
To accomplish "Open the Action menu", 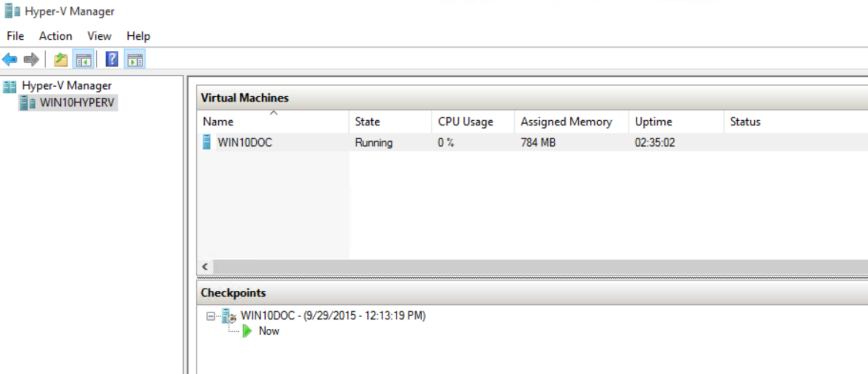I will 55,36.
